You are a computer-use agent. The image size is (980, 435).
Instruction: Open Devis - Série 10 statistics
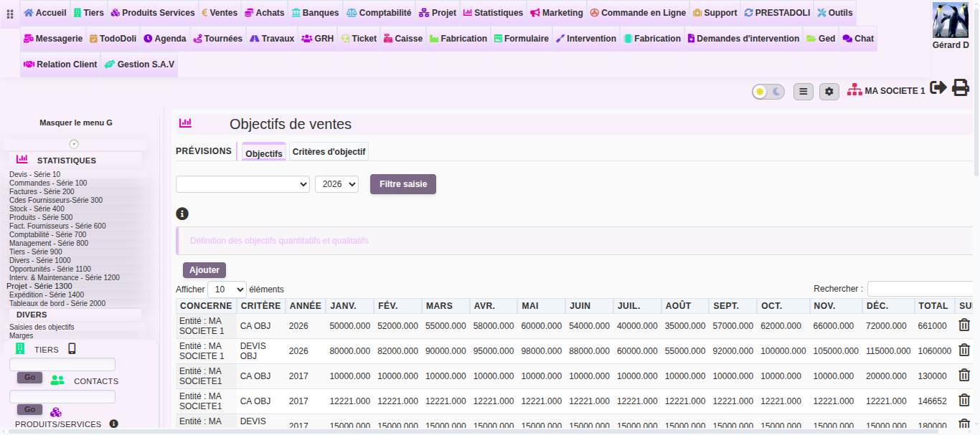[35, 174]
